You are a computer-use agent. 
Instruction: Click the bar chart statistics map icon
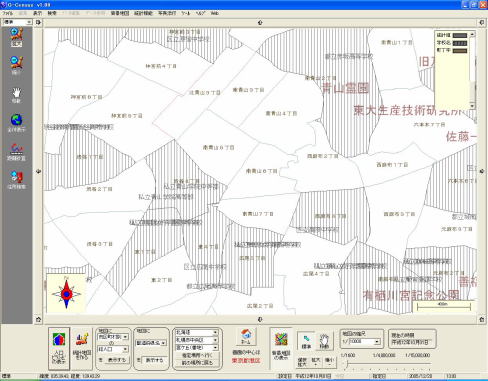coord(82,347)
